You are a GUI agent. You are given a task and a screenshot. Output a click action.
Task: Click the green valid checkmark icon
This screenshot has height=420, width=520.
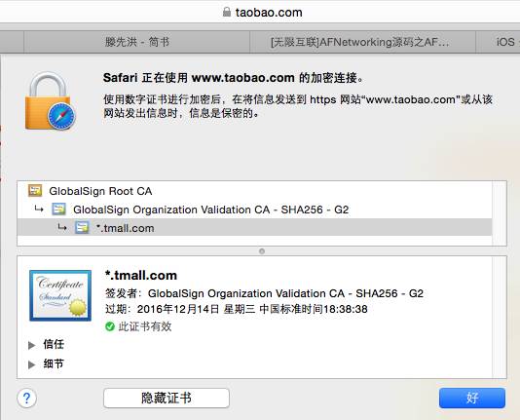point(110,326)
